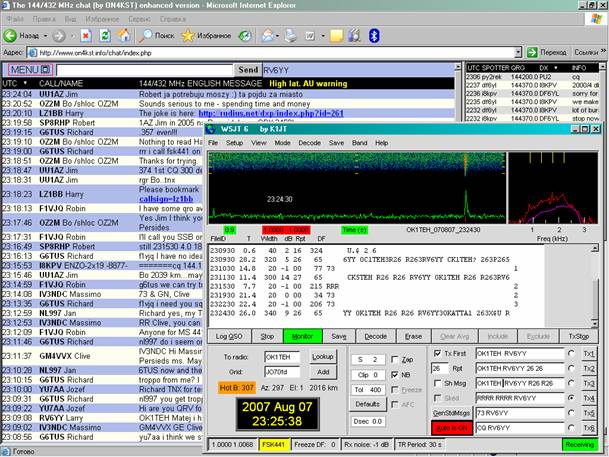Click the green Monitor button
609x457 pixels.
[x=302, y=336]
